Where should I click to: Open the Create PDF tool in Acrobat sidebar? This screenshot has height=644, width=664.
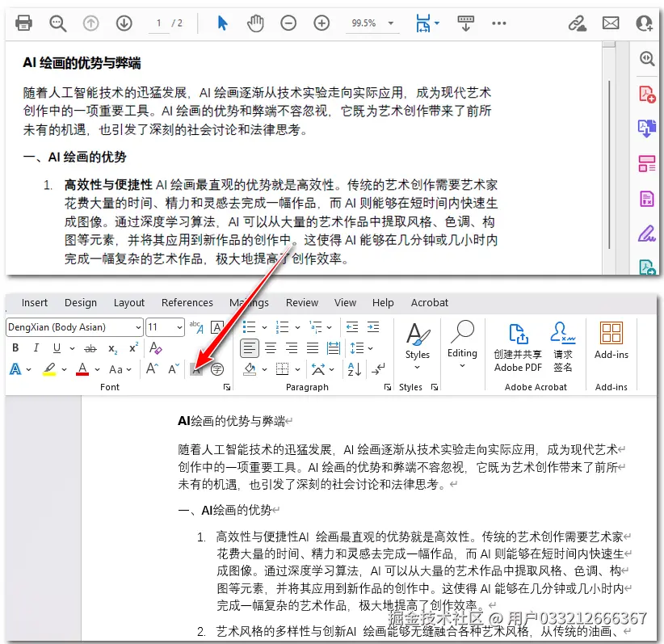(x=647, y=94)
